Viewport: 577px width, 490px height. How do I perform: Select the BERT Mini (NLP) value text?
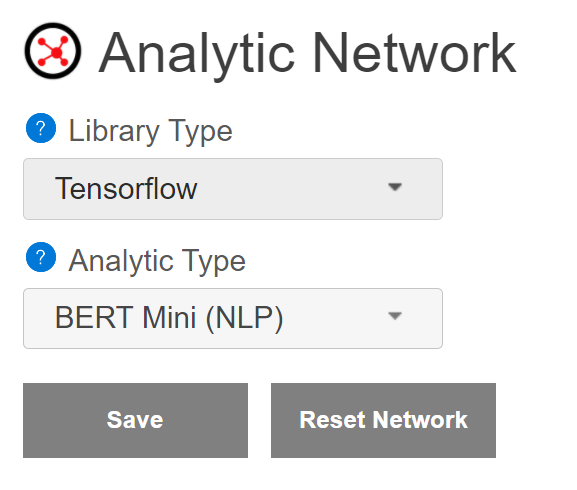click(x=169, y=319)
